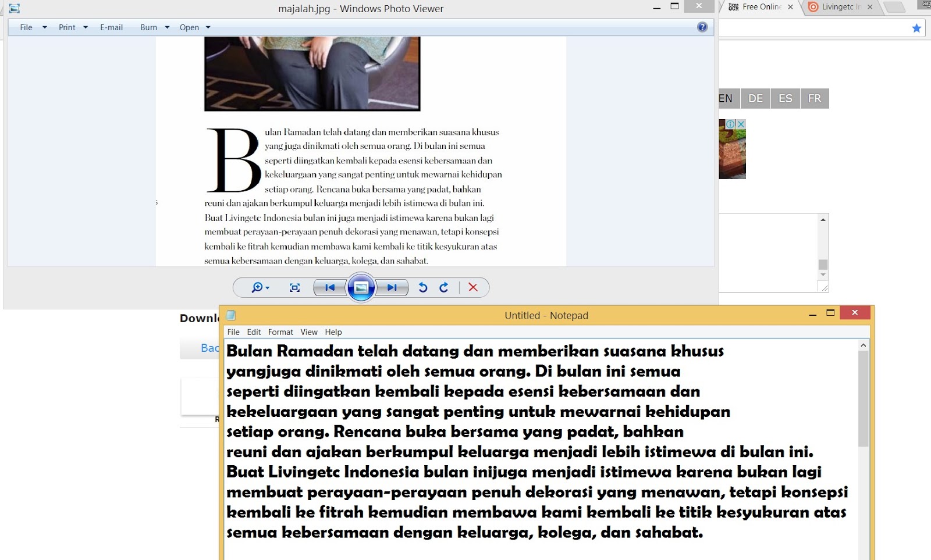Screen dimensions: 931x560
Task: Go to the previous image
Action: point(330,287)
